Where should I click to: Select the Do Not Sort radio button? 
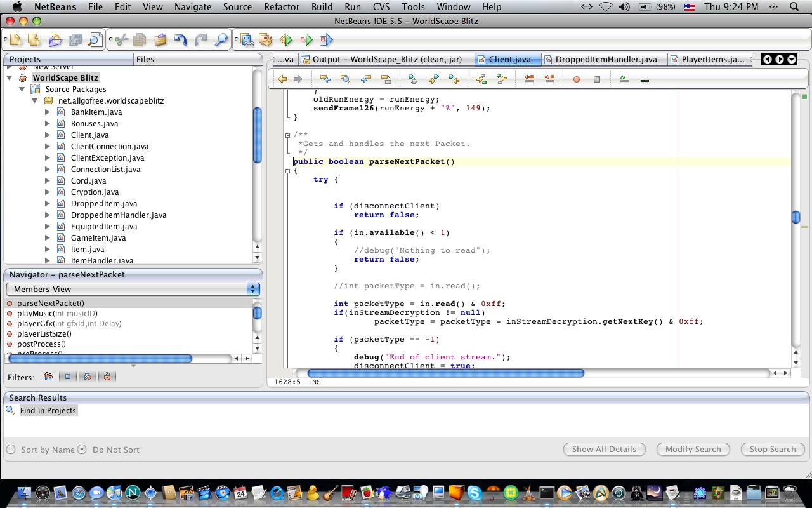point(82,450)
